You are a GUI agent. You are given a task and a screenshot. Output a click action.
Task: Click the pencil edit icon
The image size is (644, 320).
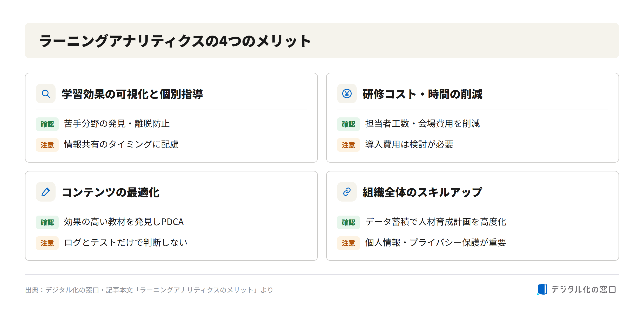(46, 192)
